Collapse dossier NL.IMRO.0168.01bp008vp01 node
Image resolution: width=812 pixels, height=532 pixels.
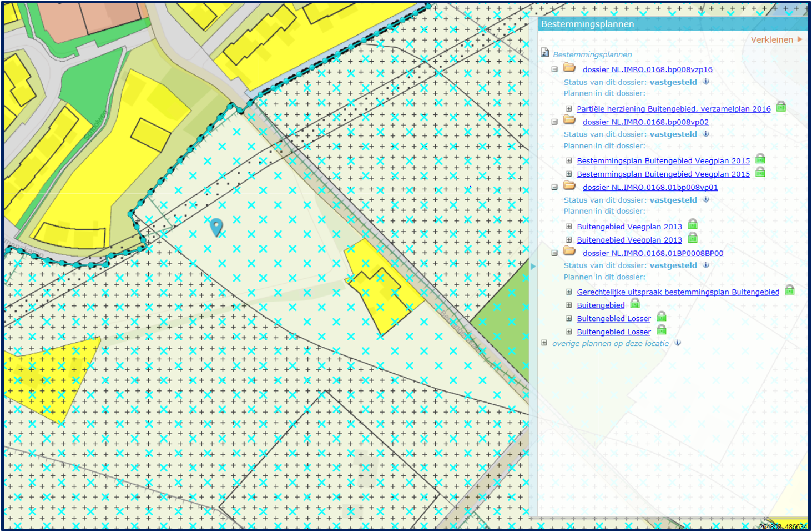[x=554, y=188]
